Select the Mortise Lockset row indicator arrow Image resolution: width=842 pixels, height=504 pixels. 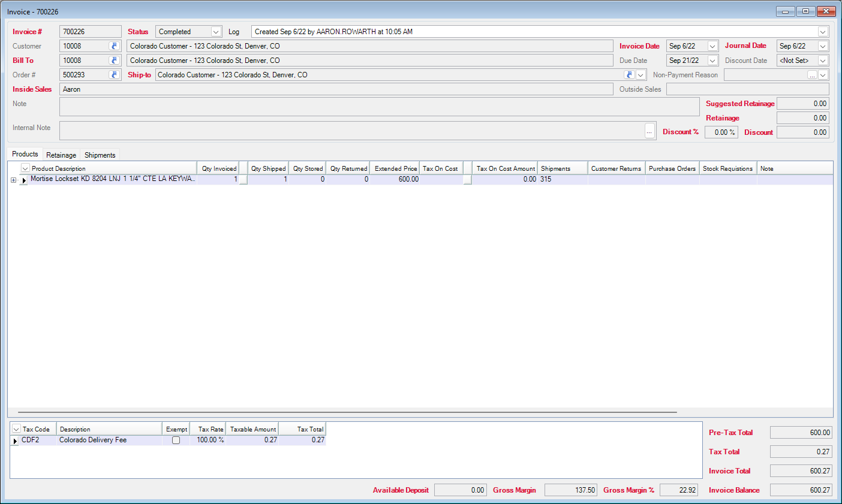coord(23,180)
